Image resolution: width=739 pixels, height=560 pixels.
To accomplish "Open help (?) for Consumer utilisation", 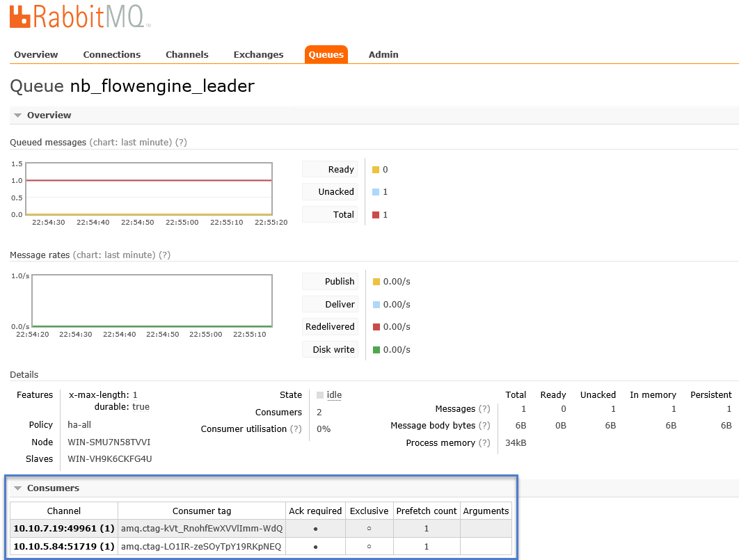I will pyautogui.click(x=296, y=429).
